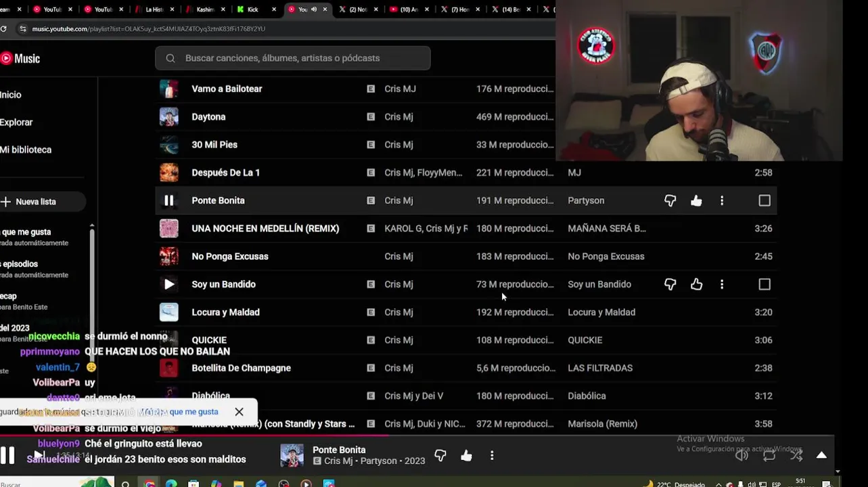Play Soy un Bandido from row icon
The image size is (868, 487).
point(169,284)
